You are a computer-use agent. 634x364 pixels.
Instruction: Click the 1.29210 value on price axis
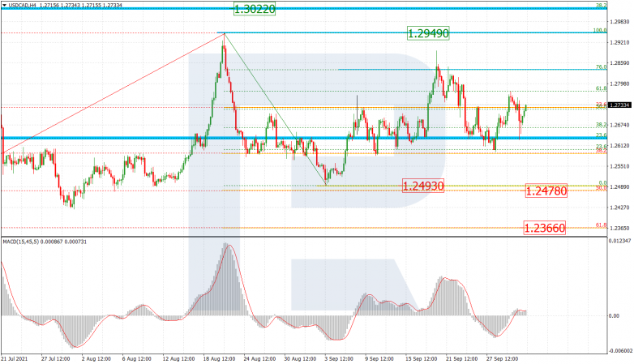point(621,42)
